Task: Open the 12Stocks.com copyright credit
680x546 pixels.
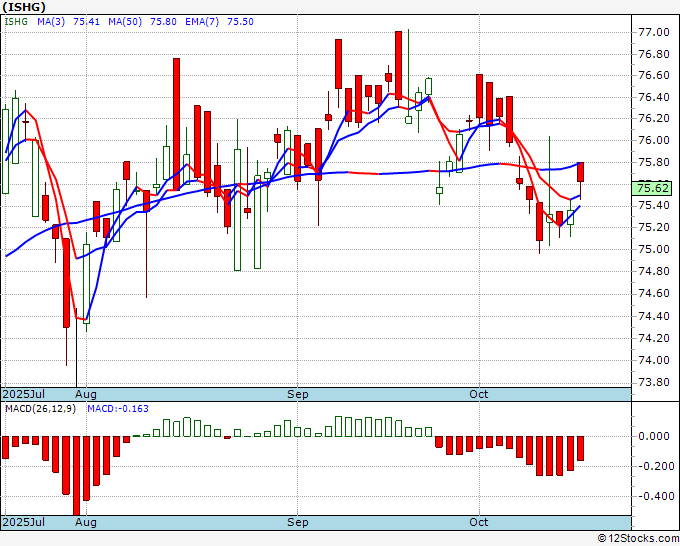Action: click(x=638, y=538)
